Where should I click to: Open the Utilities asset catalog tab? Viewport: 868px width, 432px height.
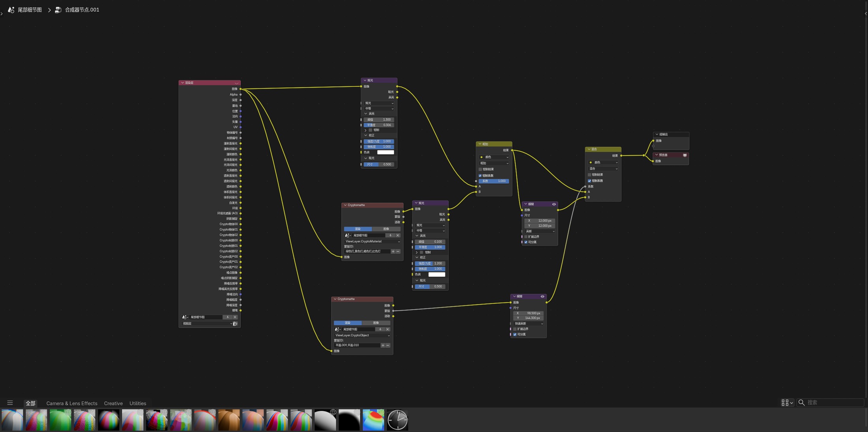click(138, 403)
